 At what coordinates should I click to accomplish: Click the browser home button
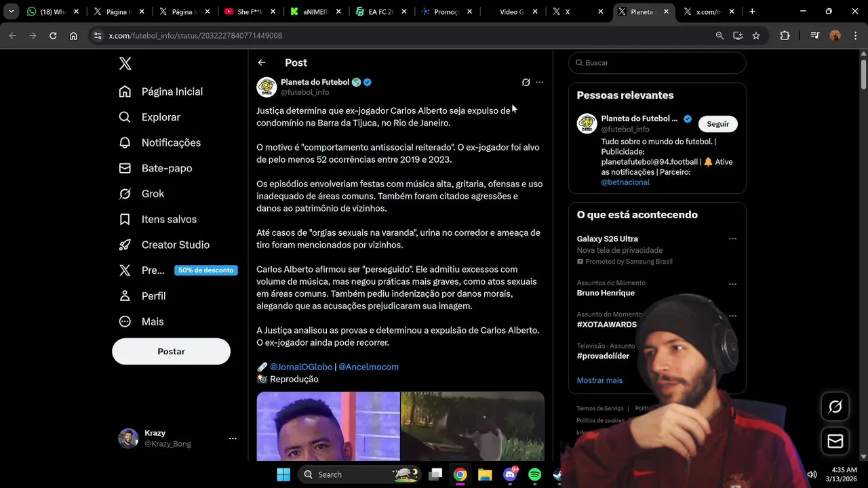click(73, 35)
